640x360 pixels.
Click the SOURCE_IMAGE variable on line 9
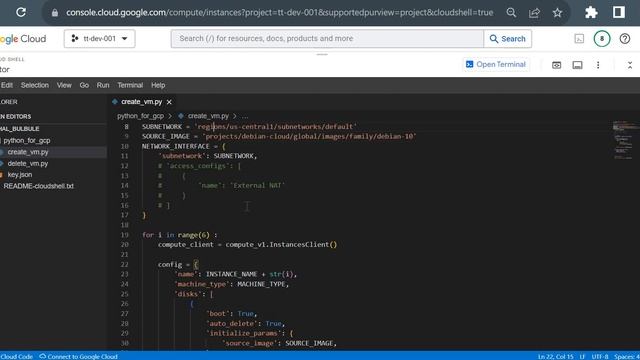tap(166, 136)
